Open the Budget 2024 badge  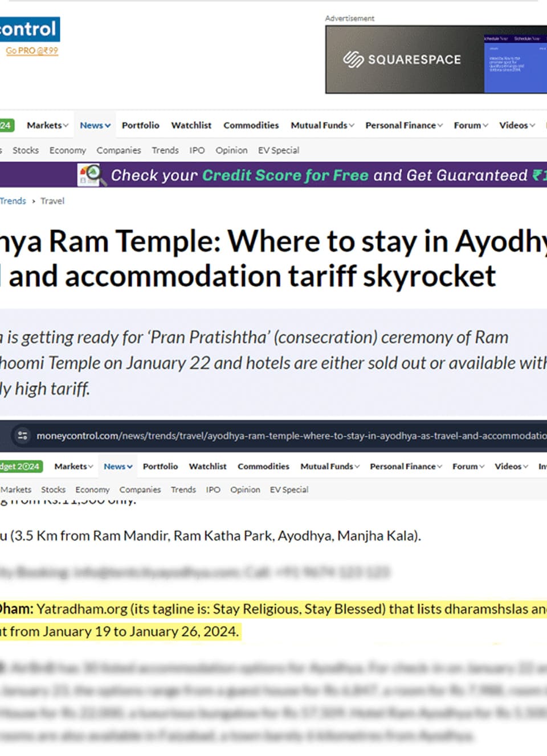(x=21, y=466)
